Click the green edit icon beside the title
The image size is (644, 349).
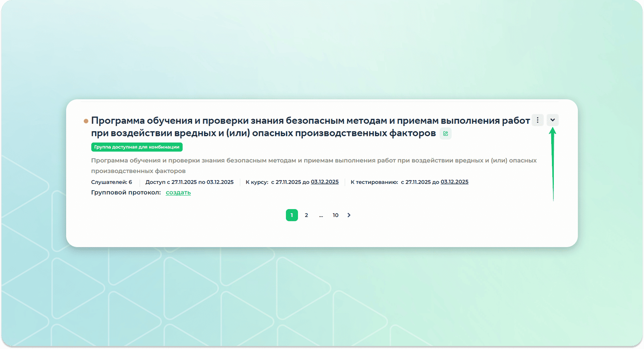[x=445, y=134]
